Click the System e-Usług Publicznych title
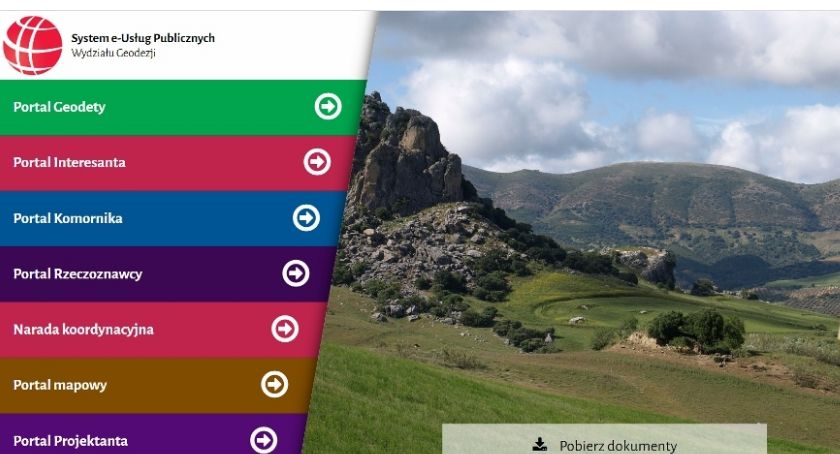 click(x=143, y=38)
